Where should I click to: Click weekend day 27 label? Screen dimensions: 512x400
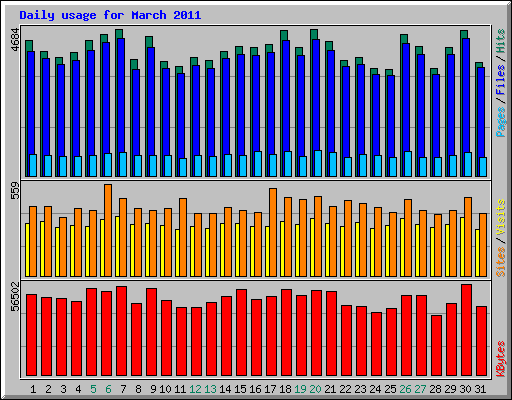[x=420, y=389]
